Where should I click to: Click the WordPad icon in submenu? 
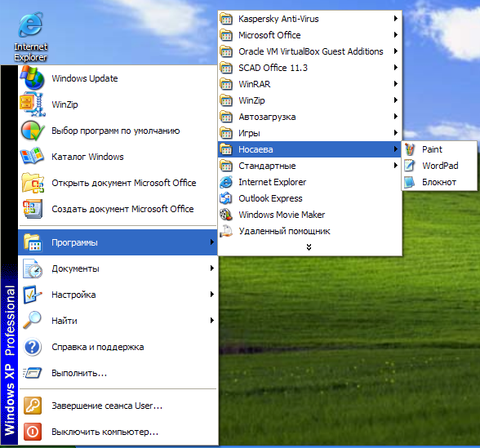[410, 166]
